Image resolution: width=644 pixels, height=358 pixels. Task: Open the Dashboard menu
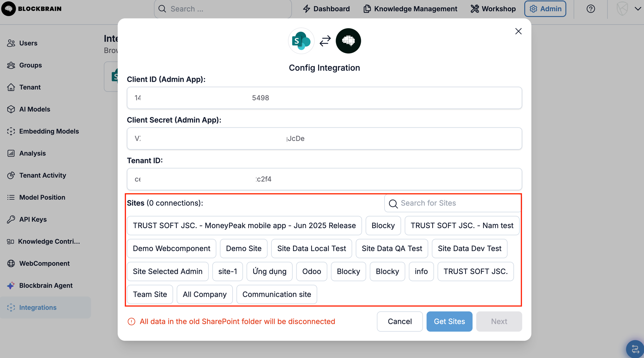tap(326, 9)
